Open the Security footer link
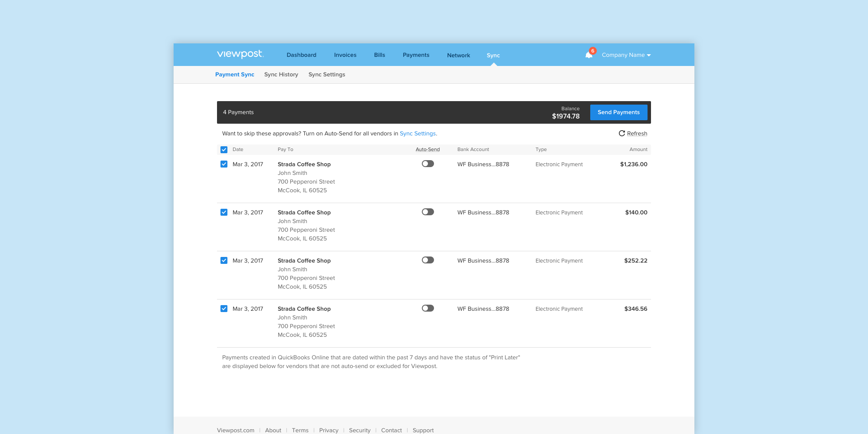The width and height of the screenshot is (868, 434). [x=360, y=431]
